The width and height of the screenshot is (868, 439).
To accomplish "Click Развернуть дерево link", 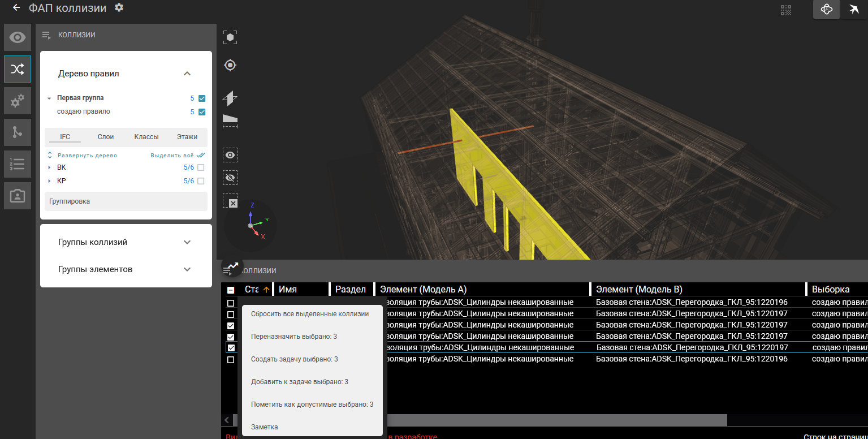I will click(x=87, y=155).
